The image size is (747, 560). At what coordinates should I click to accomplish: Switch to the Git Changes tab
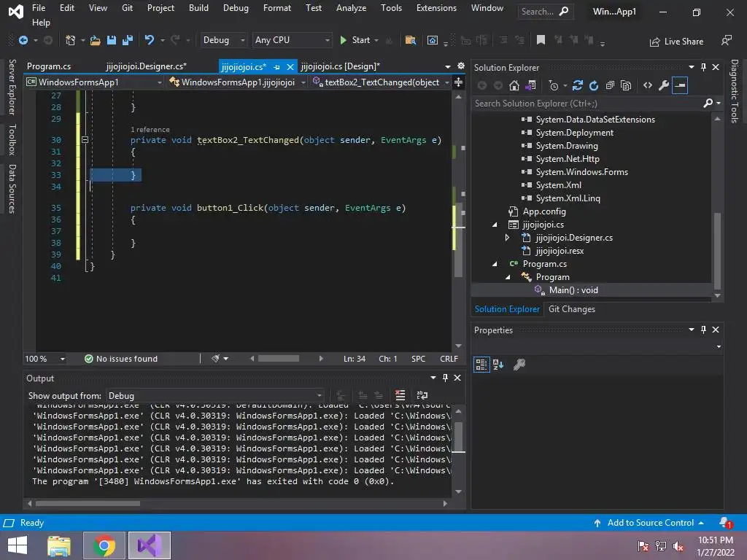(572, 309)
